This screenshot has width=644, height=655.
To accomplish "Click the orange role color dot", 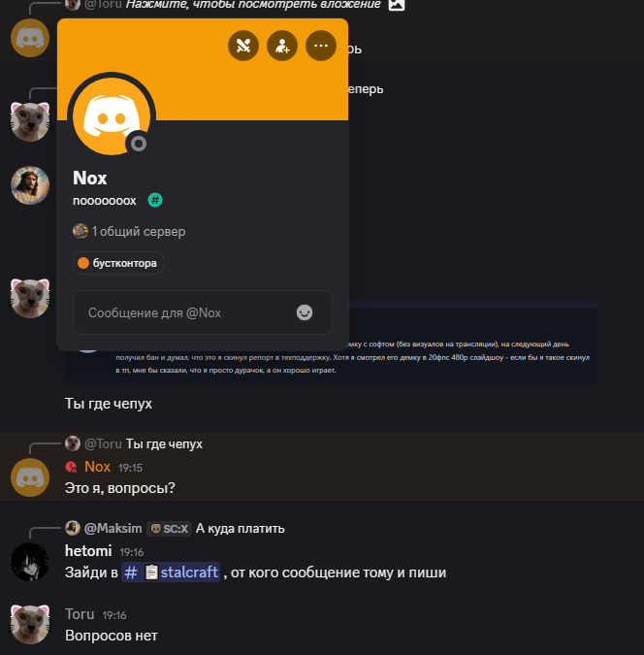I will point(83,263).
